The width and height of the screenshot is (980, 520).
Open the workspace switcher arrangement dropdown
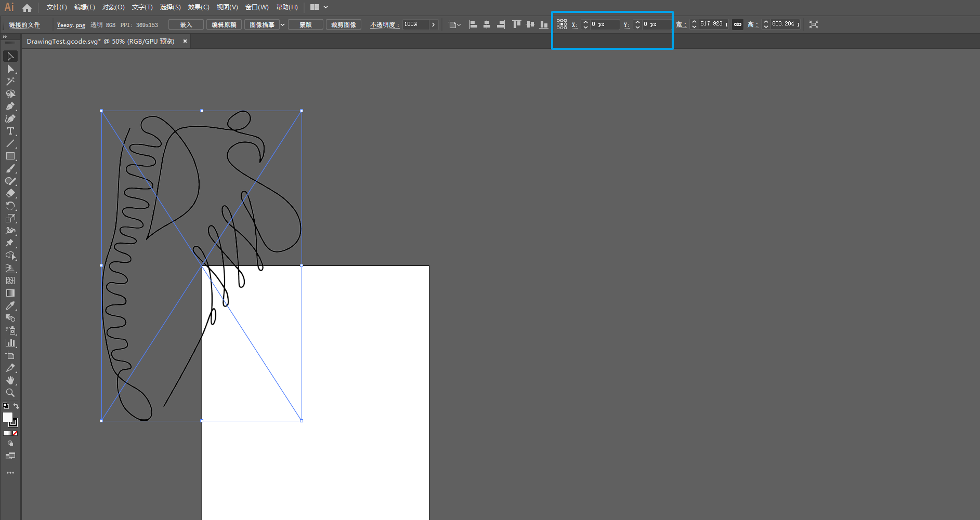[x=319, y=7]
